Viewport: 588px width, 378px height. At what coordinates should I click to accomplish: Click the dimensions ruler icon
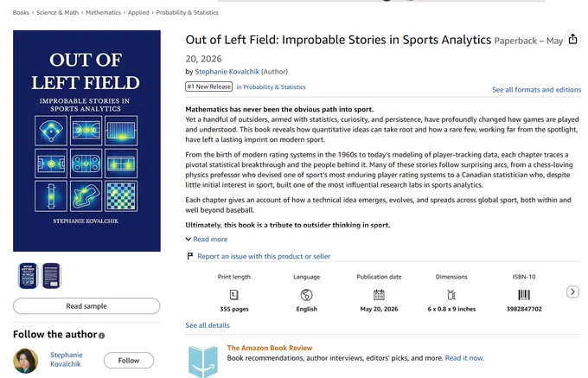(x=451, y=295)
